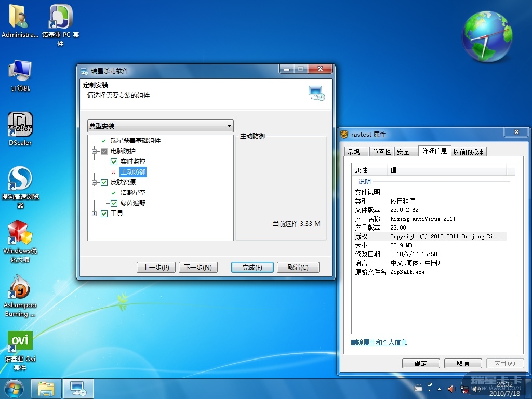Open the 计算机 desktop icon
Screen dimensions: 532x399
pyautogui.click(x=20, y=75)
